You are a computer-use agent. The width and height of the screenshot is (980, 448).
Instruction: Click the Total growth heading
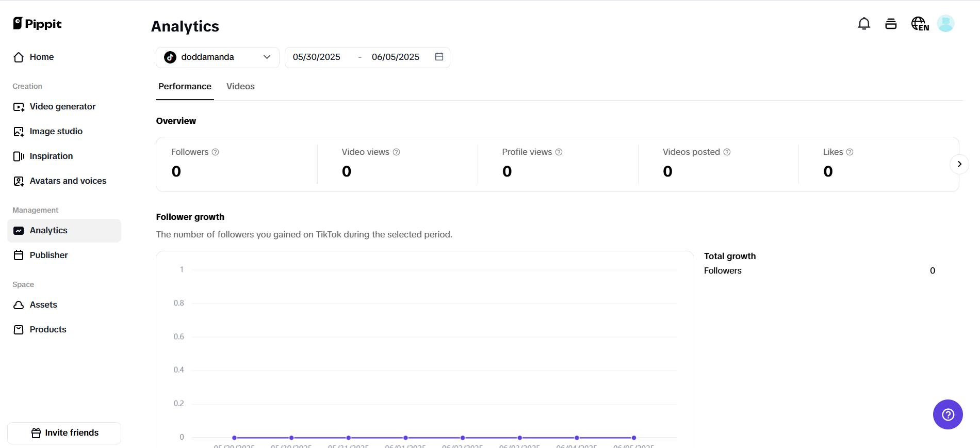coord(730,256)
